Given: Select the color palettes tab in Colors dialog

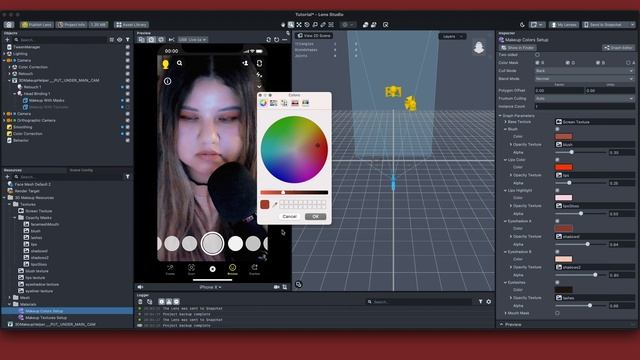Looking at the screenshot, I should (284, 103).
